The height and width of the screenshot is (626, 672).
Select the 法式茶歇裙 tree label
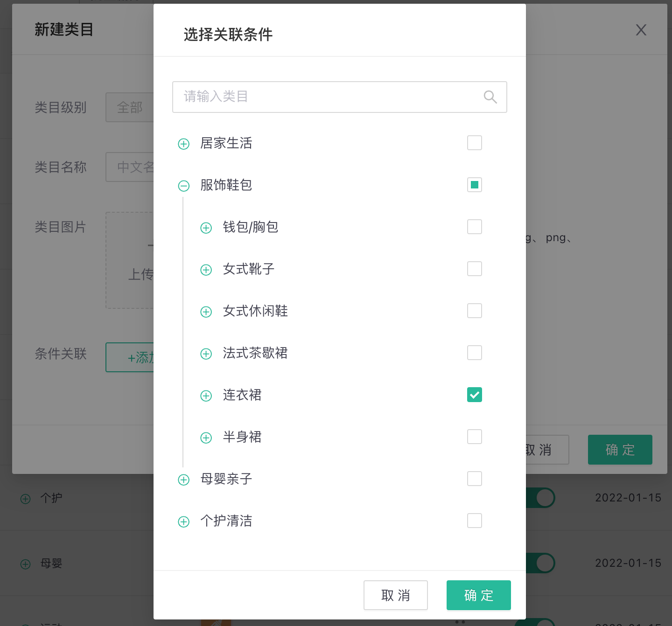pos(255,353)
